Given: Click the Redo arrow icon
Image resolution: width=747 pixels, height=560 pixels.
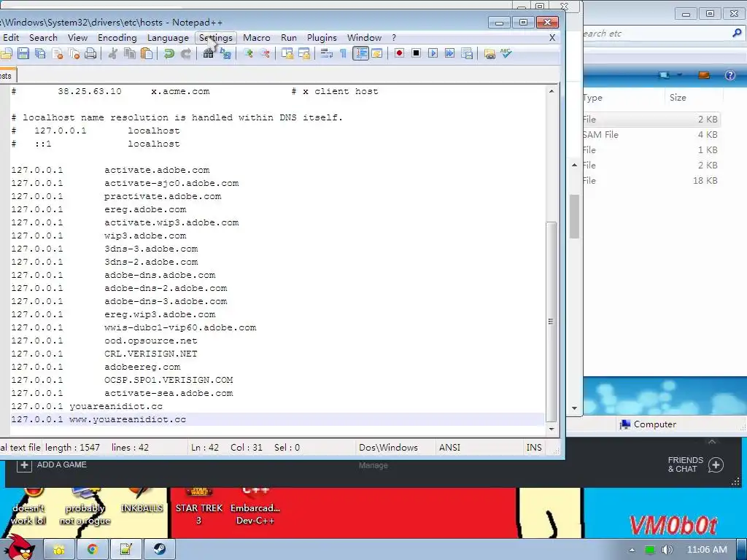Looking at the screenshot, I should pyautogui.click(x=186, y=53).
